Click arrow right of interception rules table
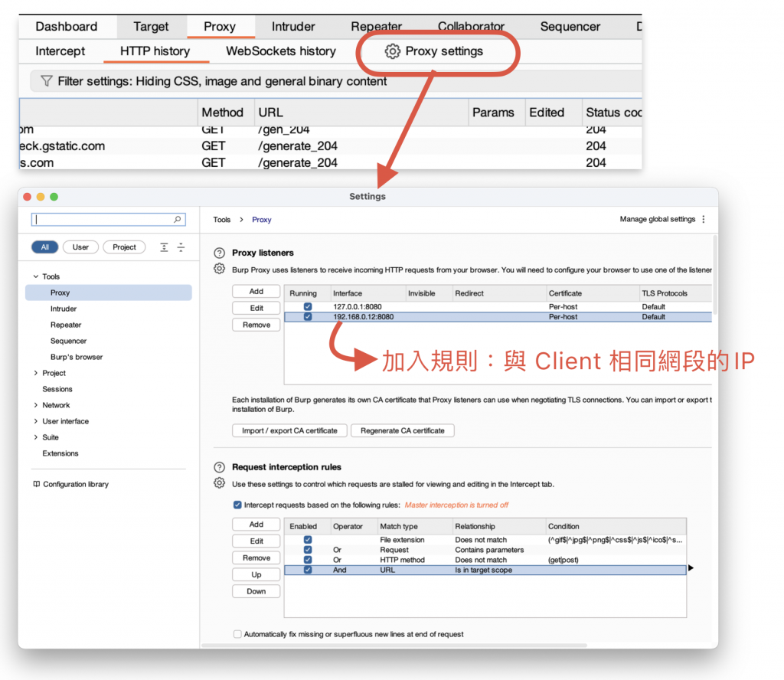 691,568
